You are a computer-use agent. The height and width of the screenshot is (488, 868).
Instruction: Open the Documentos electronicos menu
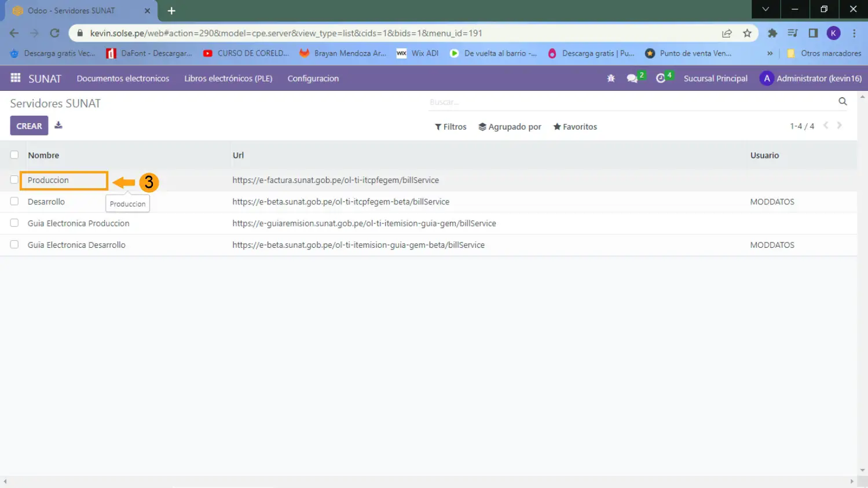point(123,78)
